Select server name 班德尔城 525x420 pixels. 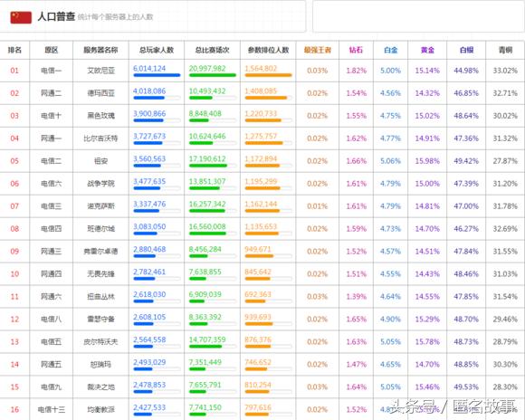pyautogui.click(x=100, y=229)
